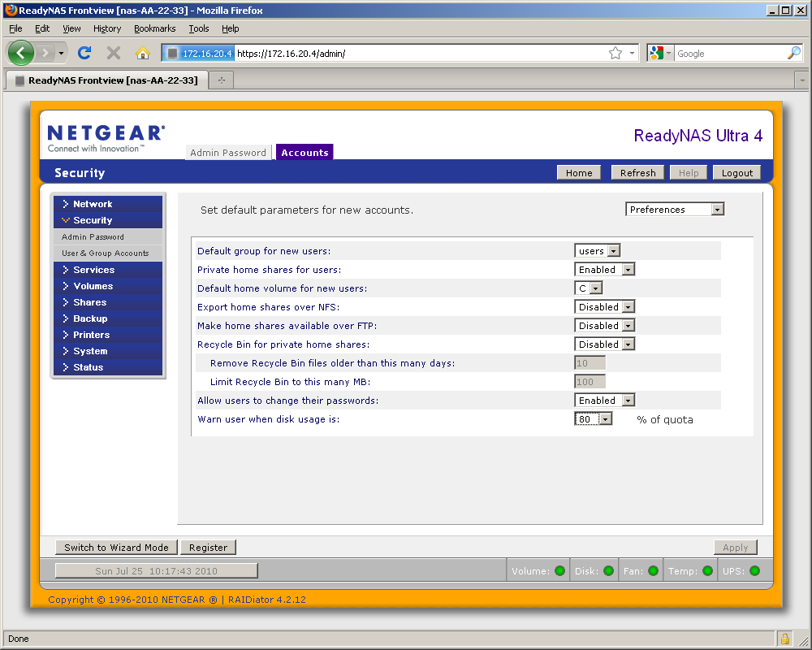Open the Allow users to change passwords dropdown
This screenshot has height=650, width=812.
(x=604, y=401)
